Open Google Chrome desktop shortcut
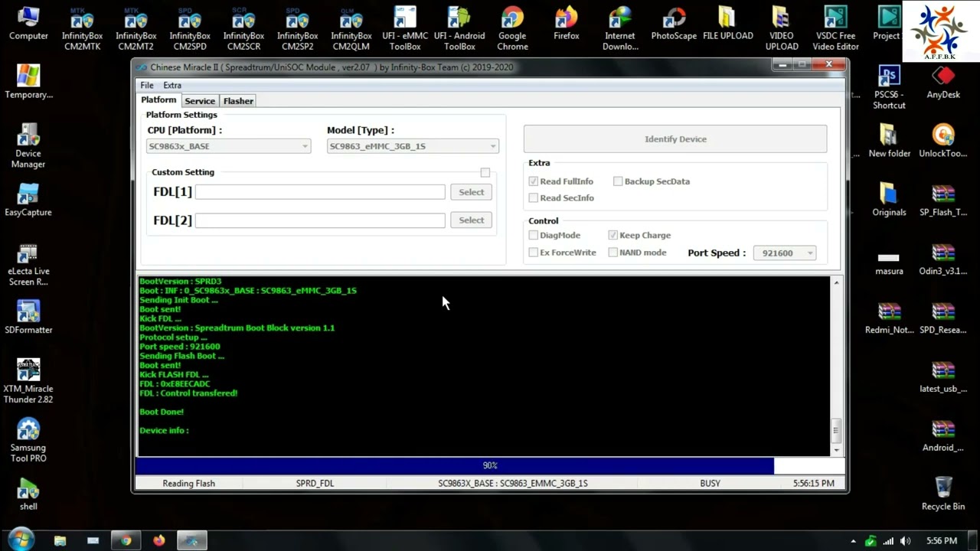This screenshot has height=551, width=980. [x=512, y=29]
